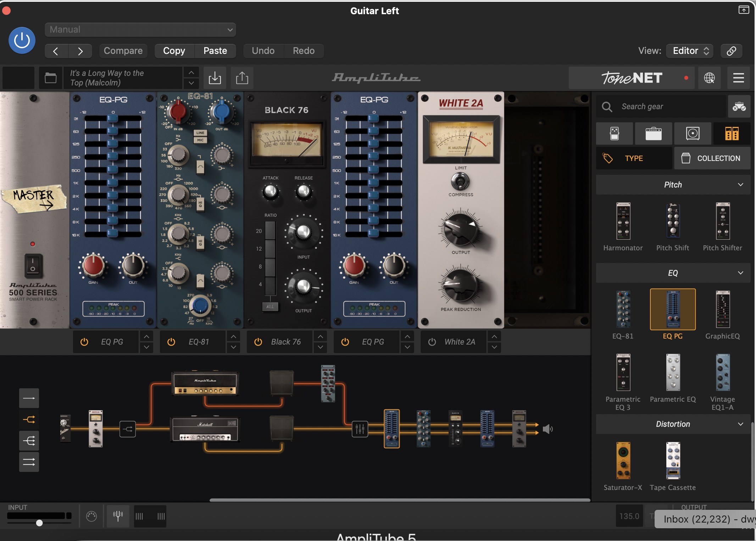This screenshot has height=541, width=756.
Task: Click the output speaker icon in chain
Action: pos(548,429)
